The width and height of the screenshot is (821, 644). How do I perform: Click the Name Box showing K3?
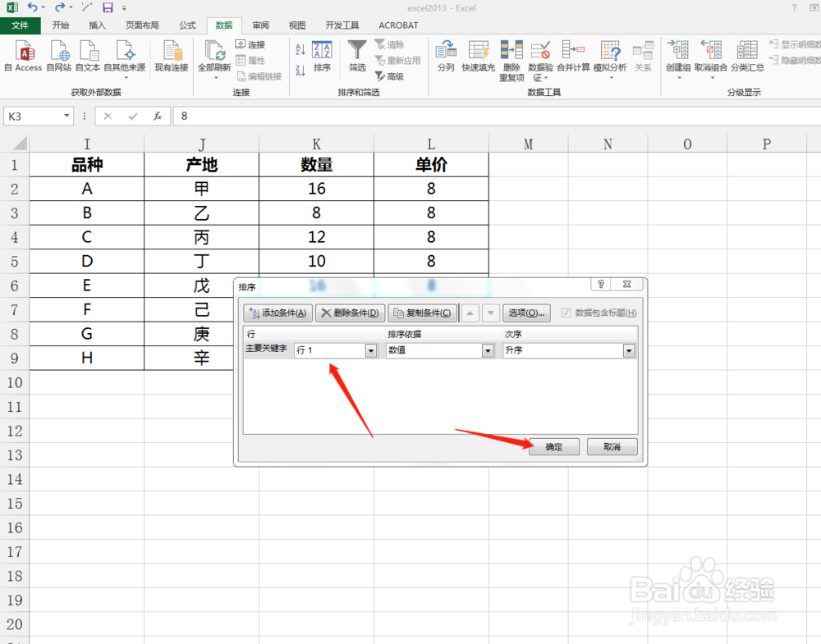point(33,116)
